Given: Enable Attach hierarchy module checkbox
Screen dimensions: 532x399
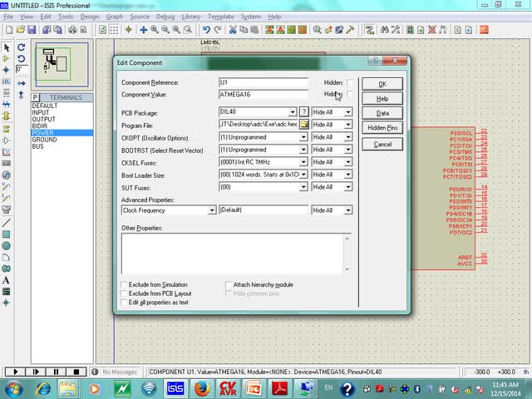Looking at the screenshot, I should [229, 284].
